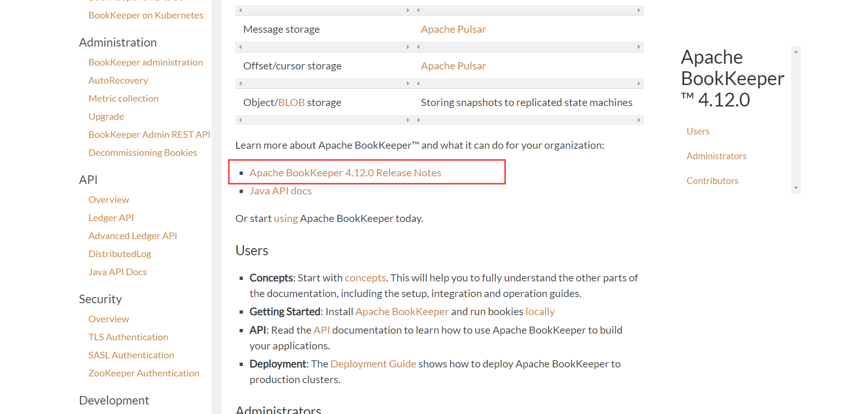Open ZooKeeper Authentication page
The width and height of the screenshot is (868, 414).
(x=144, y=373)
